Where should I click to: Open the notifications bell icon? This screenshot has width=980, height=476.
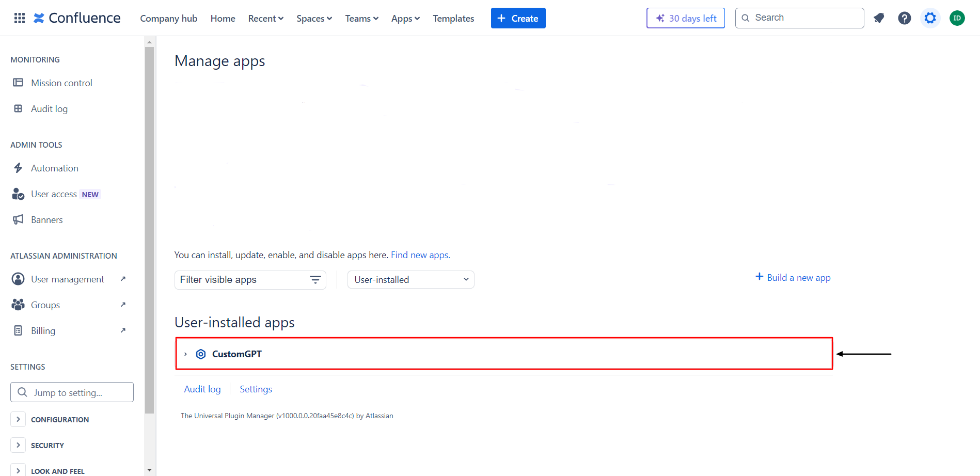tap(879, 18)
